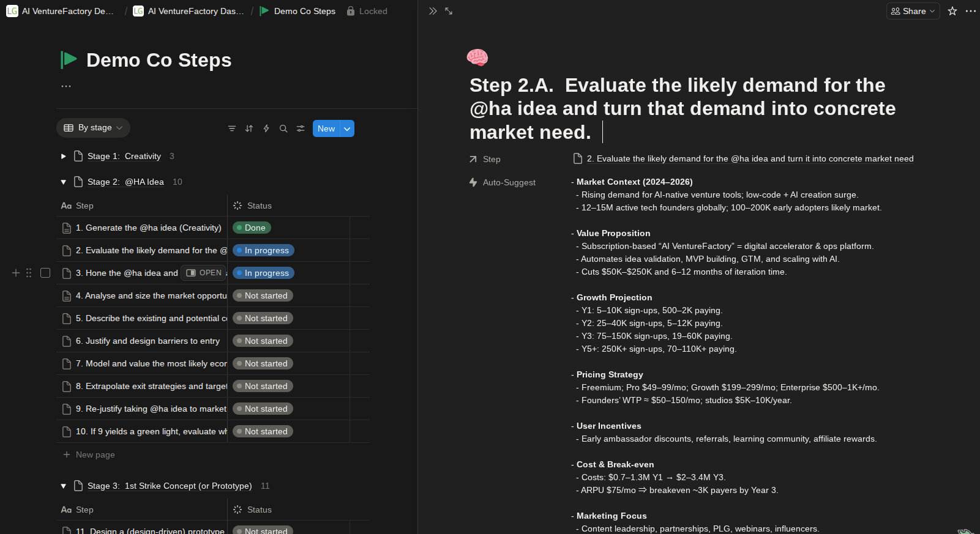Open page in full view icon
This screenshot has height=534, width=980.
point(449,11)
